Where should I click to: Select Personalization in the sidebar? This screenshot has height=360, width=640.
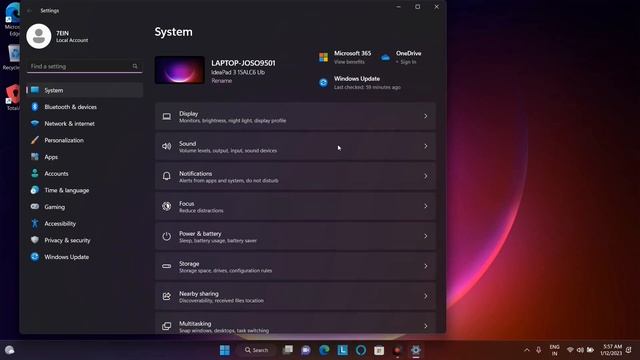[85, 140]
